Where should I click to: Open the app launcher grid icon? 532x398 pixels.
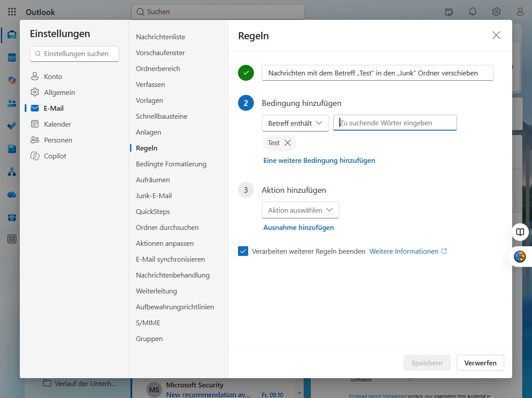tap(12, 12)
